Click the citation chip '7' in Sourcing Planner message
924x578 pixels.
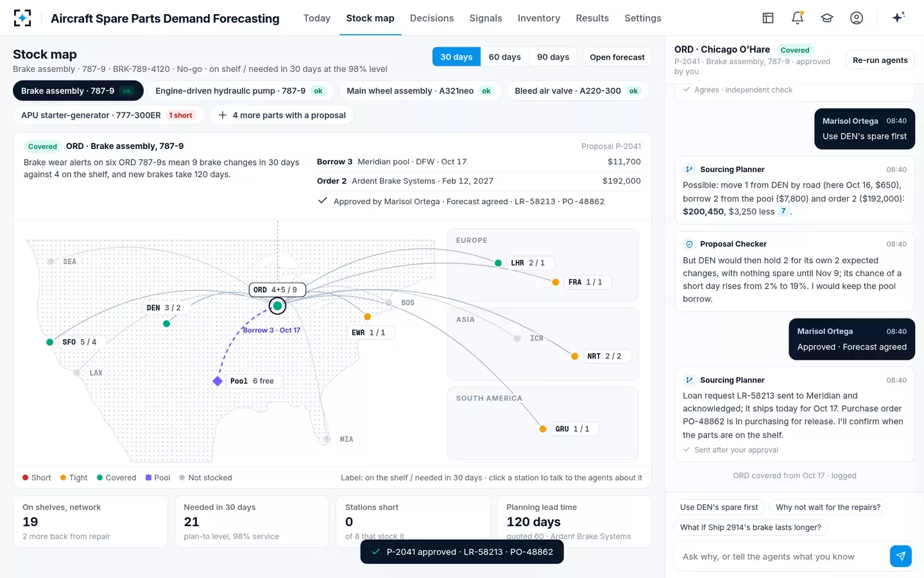point(783,211)
